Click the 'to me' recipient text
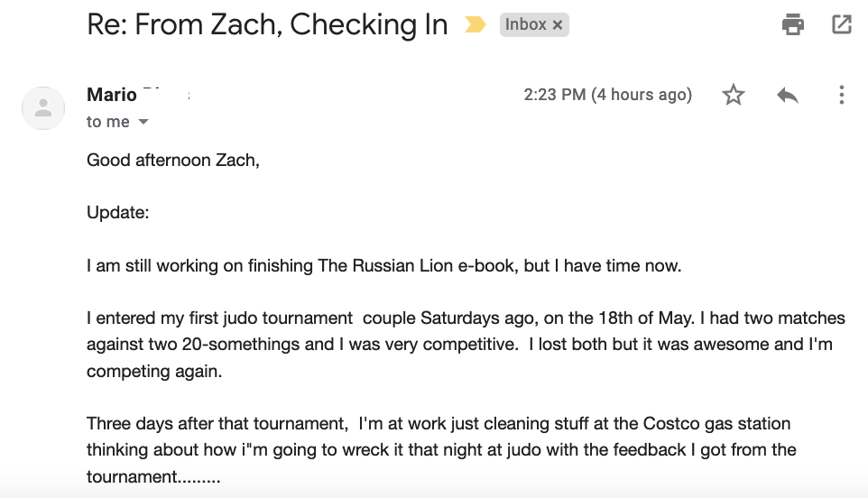This screenshot has width=868, height=498. tap(108, 122)
